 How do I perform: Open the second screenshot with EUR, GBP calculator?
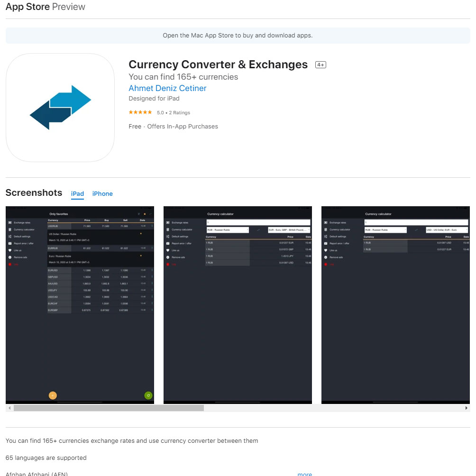click(238, 305)
